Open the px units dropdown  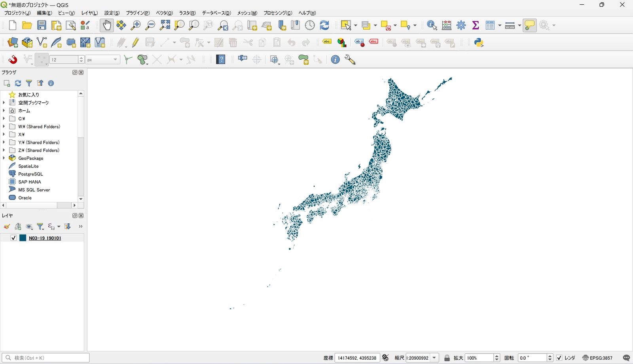point(103,60)
